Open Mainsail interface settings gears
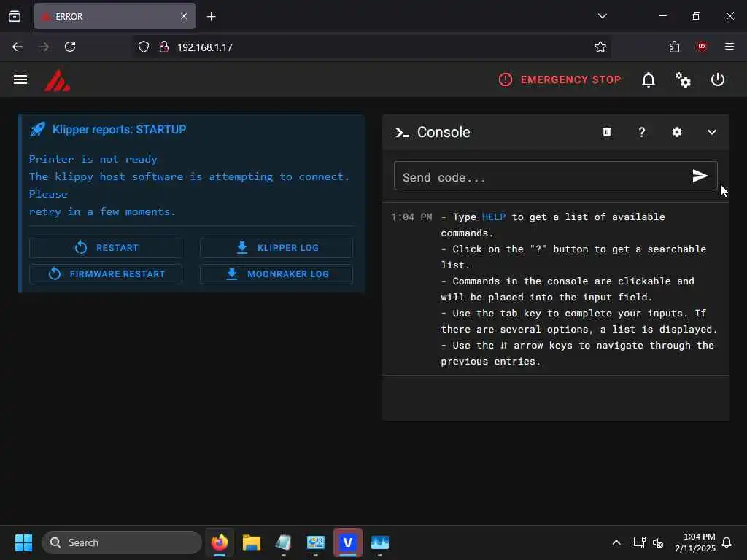This screenshot has height=560, width=747. click(683, 79)
